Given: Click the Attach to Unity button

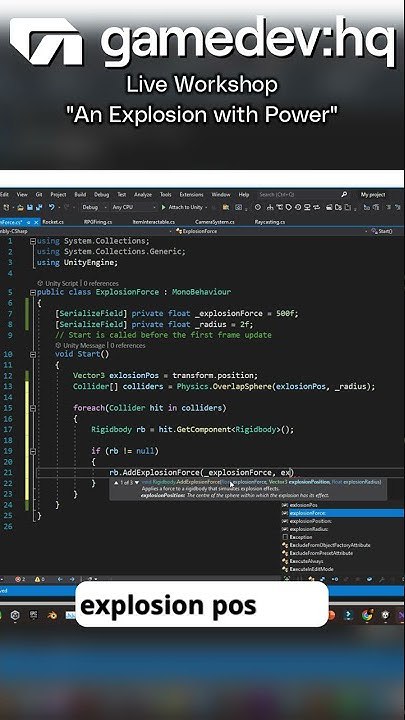Looking at the screenshot, I should coord(182,208).
